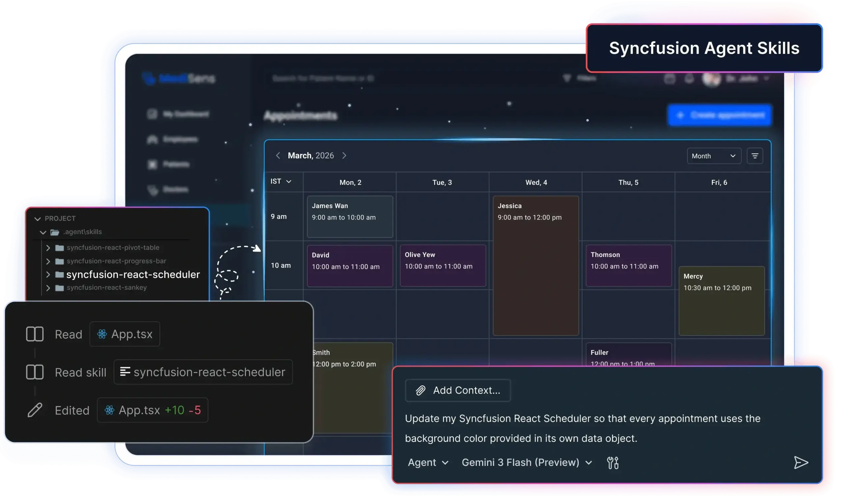The height and width of the screenshot is (504, 843).
Task: Click the chat prompt text about Syncfusion React Scheduler
Action: click(582, 428)
